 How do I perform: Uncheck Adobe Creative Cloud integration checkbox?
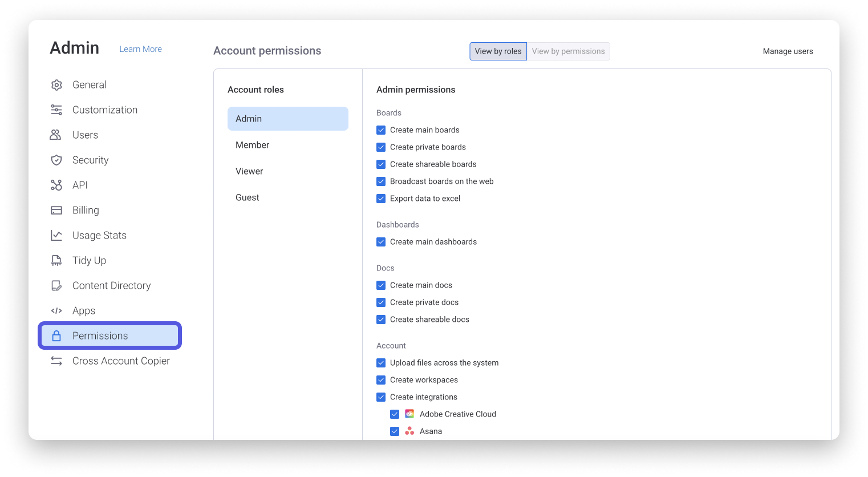395,414
